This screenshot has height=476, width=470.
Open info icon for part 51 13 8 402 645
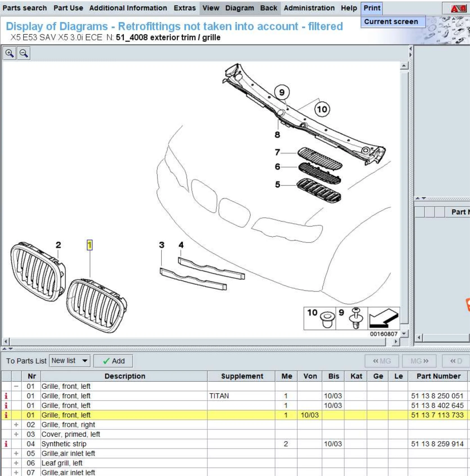point(6,405)
